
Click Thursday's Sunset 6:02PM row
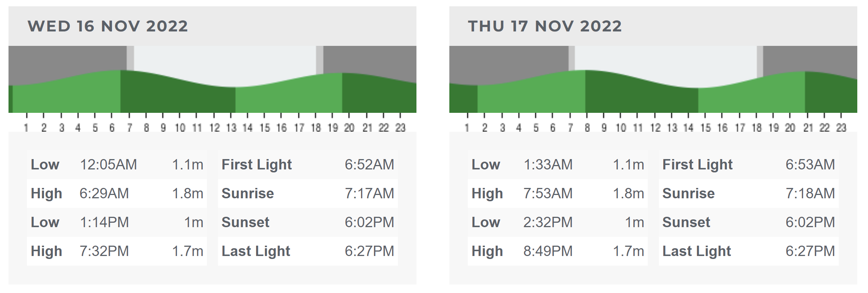[x=749, y=222]
